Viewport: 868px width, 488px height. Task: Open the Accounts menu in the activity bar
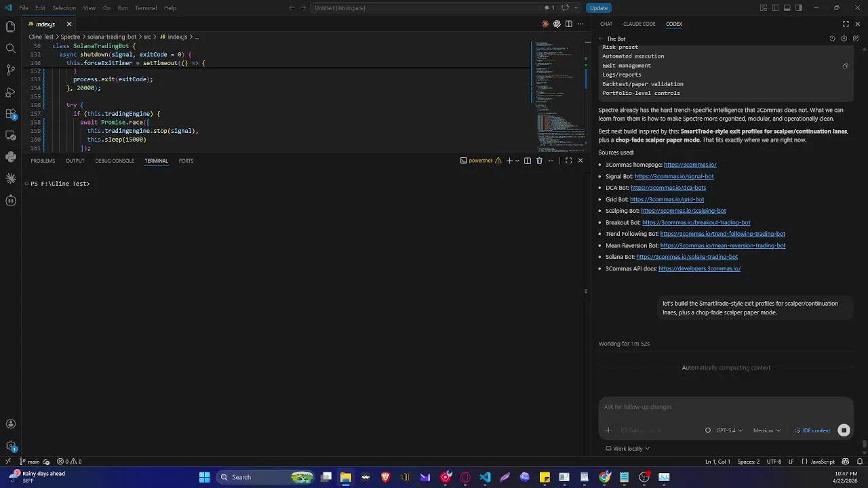10,424
